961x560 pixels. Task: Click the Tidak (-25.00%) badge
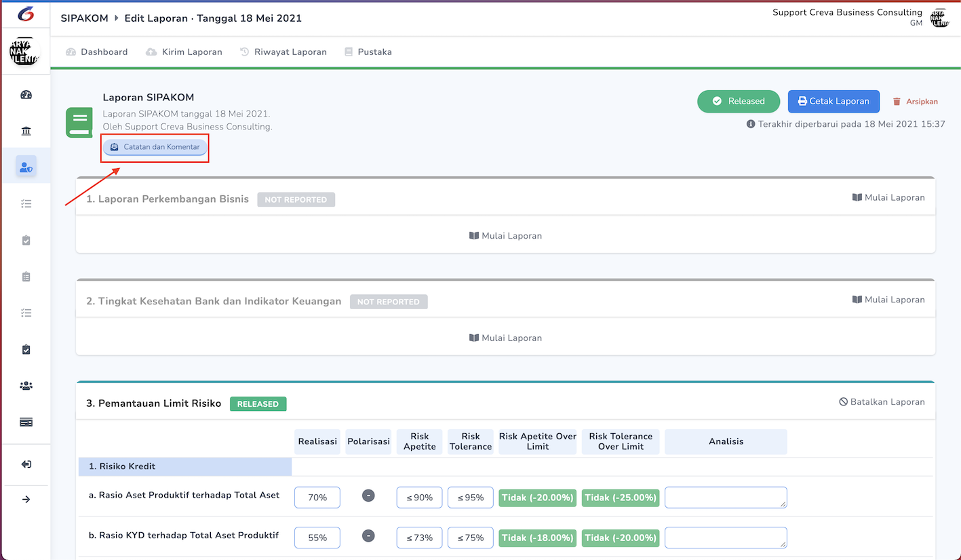621,498
